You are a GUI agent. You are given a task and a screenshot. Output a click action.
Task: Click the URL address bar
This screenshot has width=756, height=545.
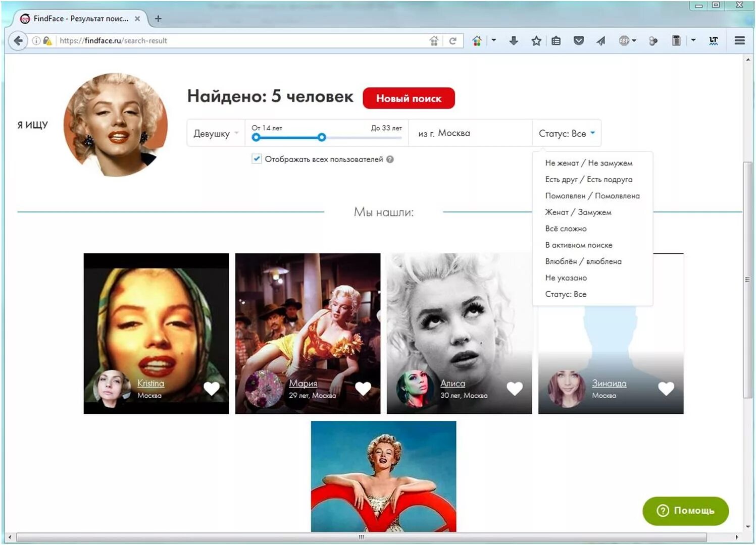click(242, 41)
